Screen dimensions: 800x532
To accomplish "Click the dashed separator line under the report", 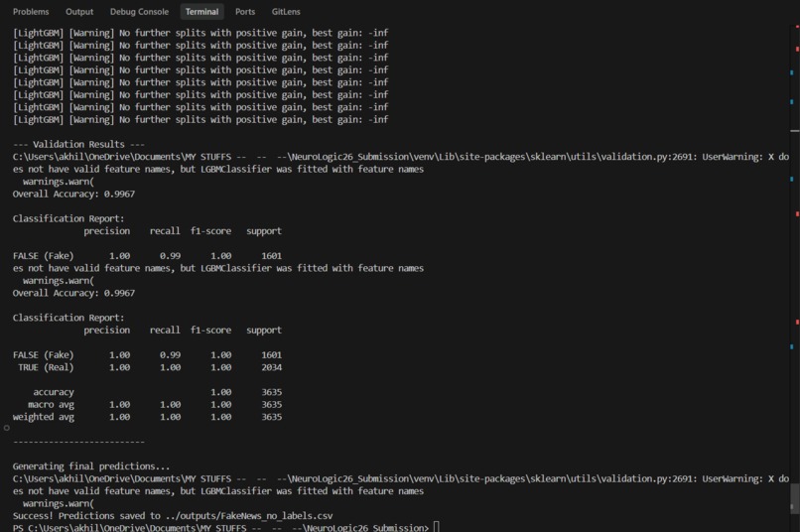I will (78, 442).
